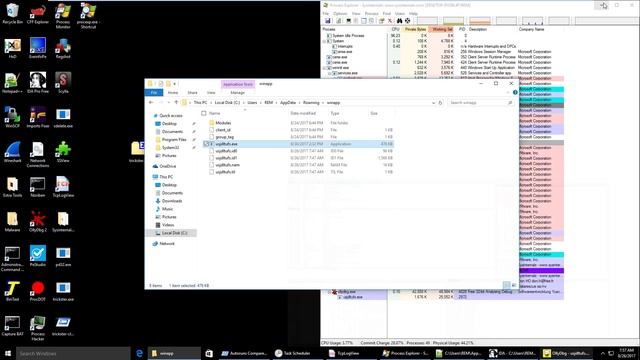The image size is (640, 360).
Task: Click the AppData breadcrumb in address bar
Action: coord(288,103)
